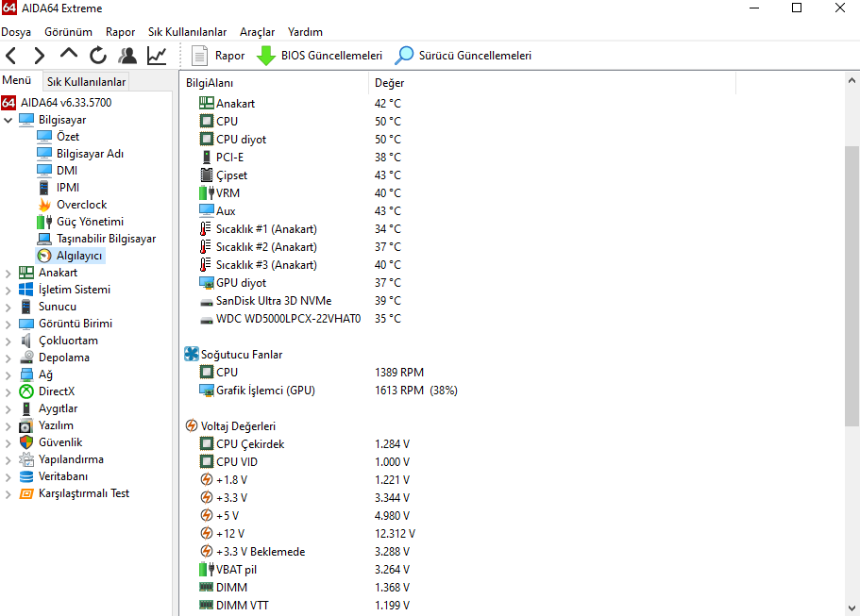
Task: Select Taşınabilir Bilgisayar in the tree
Action: 106,239
